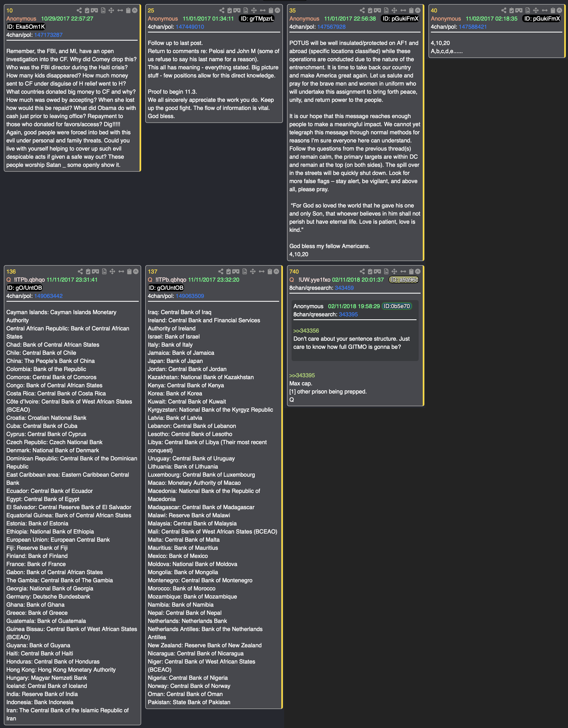Click post number 10 in its header

coord(10,10)
